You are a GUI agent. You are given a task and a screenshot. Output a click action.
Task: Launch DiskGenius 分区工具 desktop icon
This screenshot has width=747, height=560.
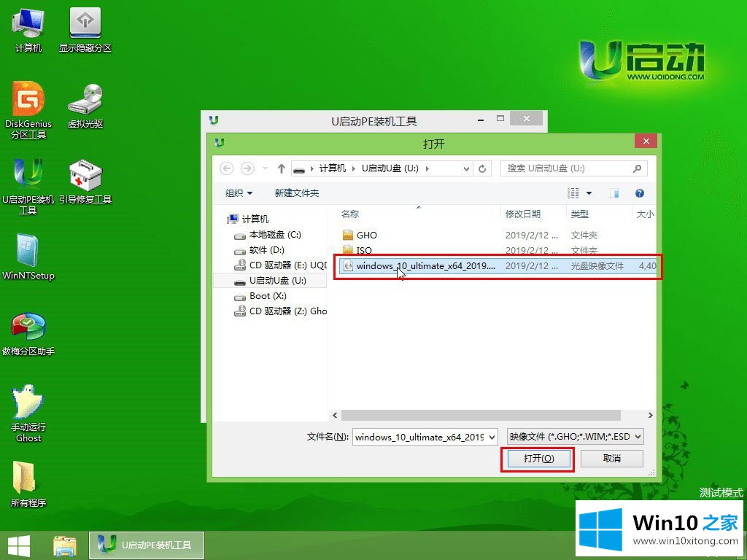[x=28, y=110]
